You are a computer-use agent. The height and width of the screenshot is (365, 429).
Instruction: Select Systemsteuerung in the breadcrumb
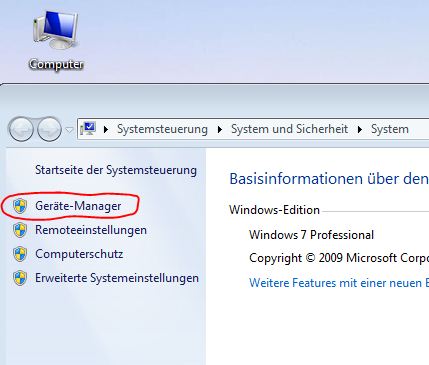162,129
